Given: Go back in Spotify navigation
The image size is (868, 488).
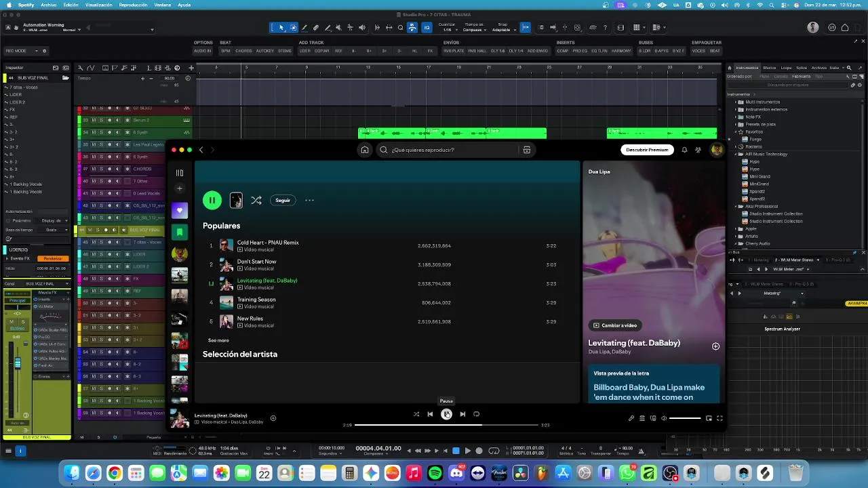Looking at the screenshot, I should [201, 150].
